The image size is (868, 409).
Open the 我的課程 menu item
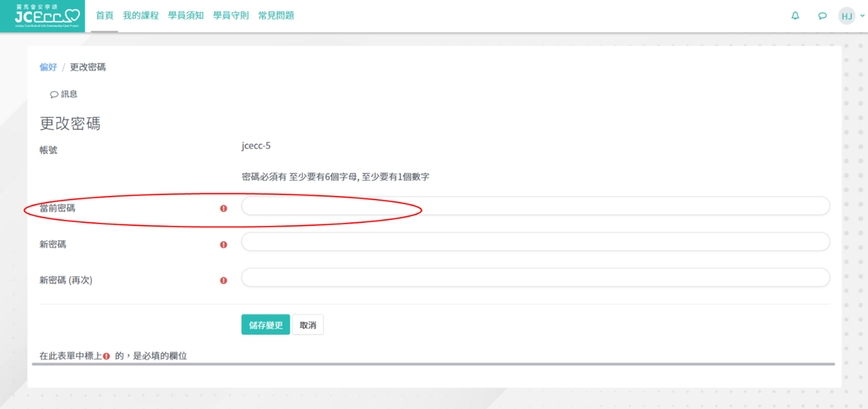[x=140, y=16]
